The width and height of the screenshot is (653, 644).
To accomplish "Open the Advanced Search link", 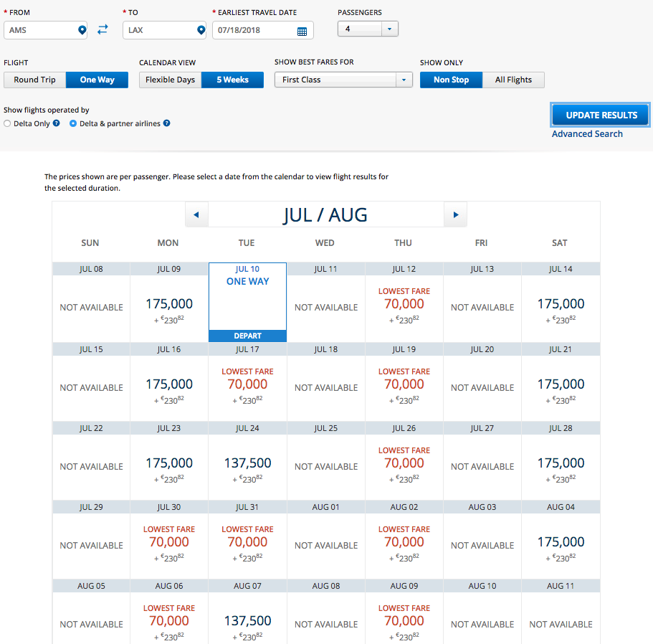I will (x=587, y=133).
